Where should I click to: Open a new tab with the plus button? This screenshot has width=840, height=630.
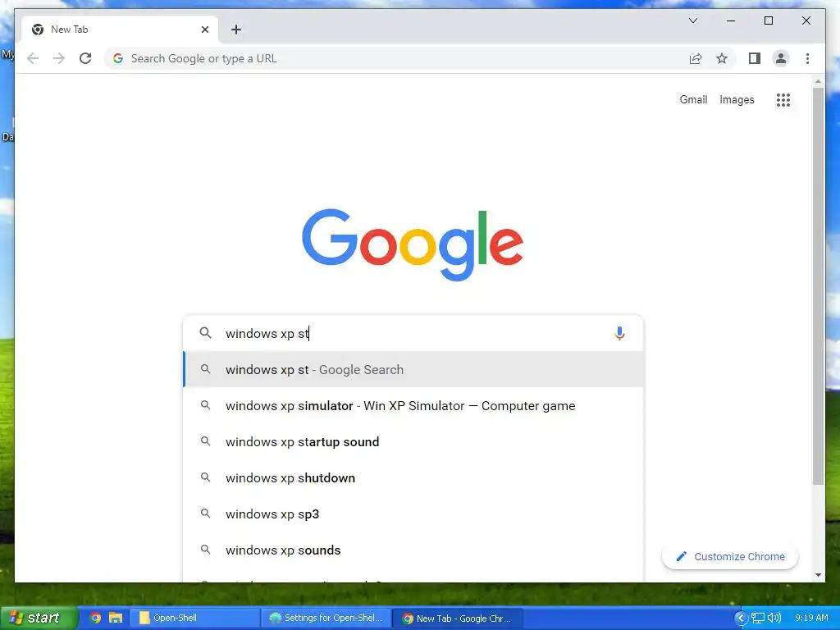click(235, 30)
